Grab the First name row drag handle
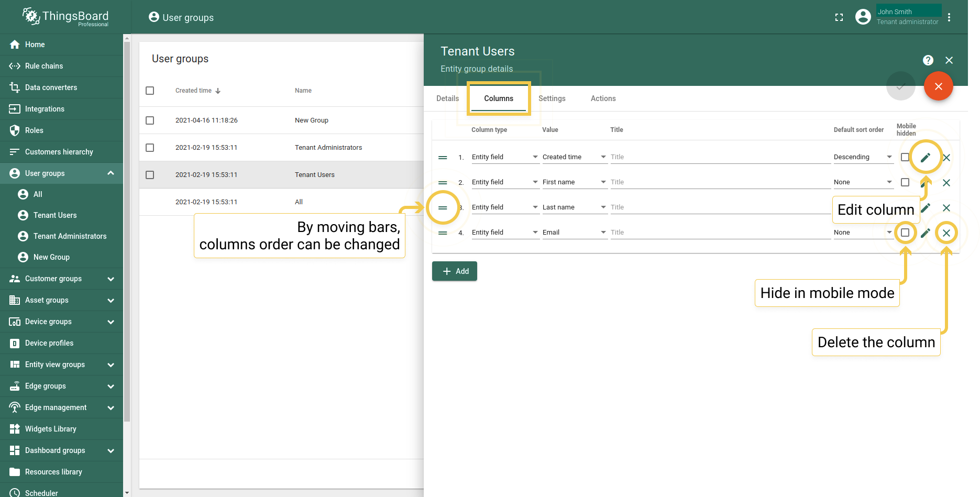This screenshot has width=980, height=497. coord(443,182)
